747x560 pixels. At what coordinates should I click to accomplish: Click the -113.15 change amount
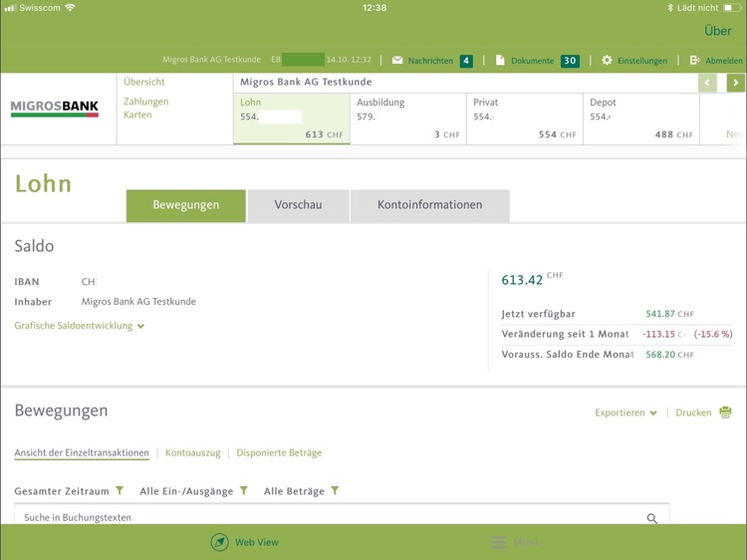[x=658, y=334]
